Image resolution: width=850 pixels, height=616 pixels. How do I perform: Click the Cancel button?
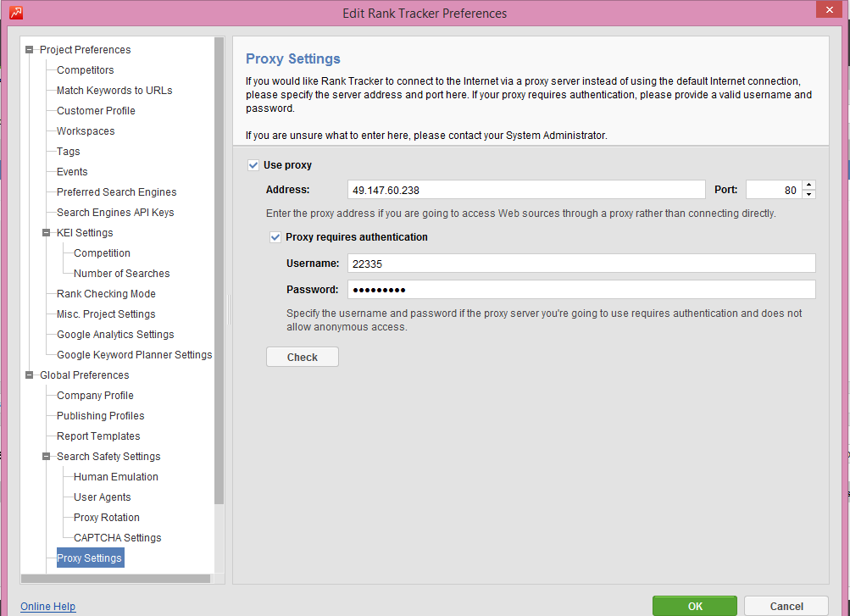[786, 606]
